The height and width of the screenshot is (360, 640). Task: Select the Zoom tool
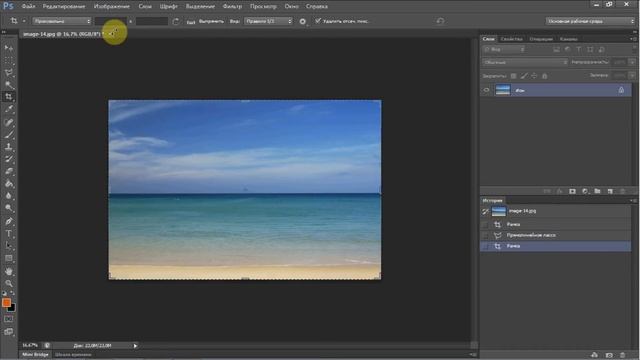(9, 283)
